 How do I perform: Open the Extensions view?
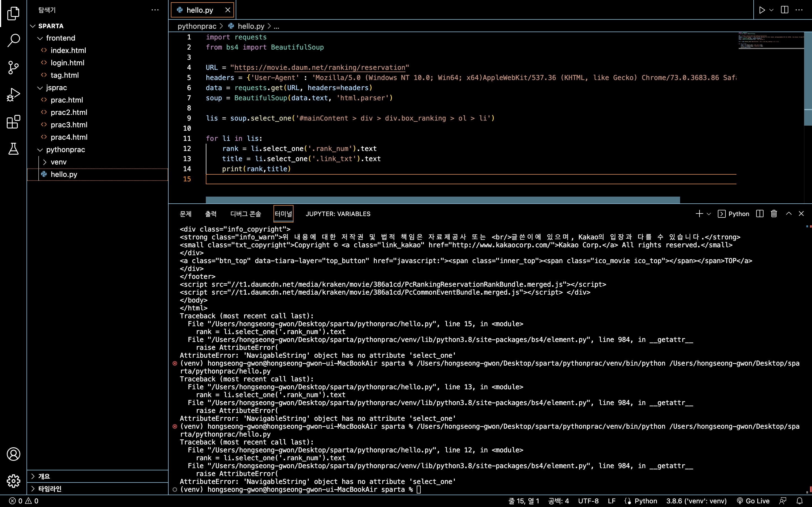(14, 122)
